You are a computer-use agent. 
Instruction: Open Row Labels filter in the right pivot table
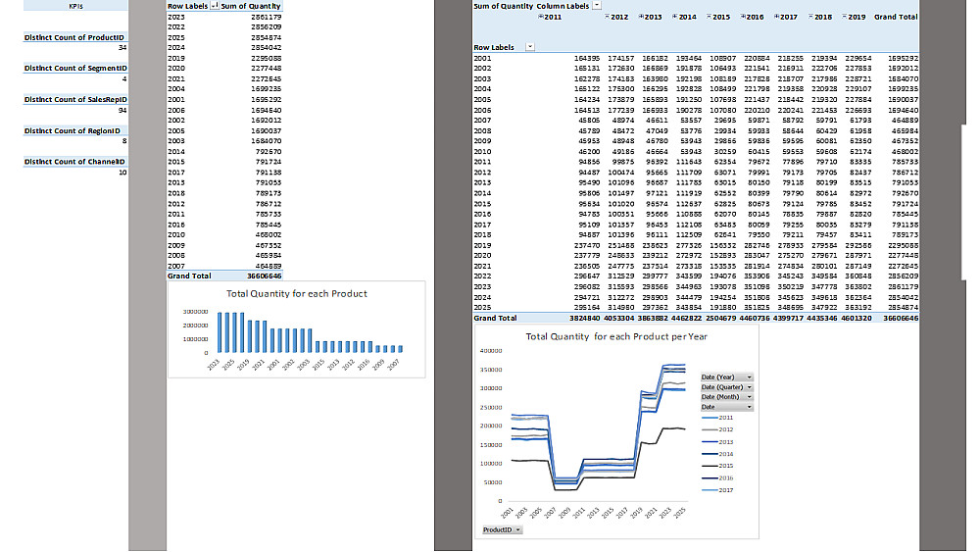[530, 47]
